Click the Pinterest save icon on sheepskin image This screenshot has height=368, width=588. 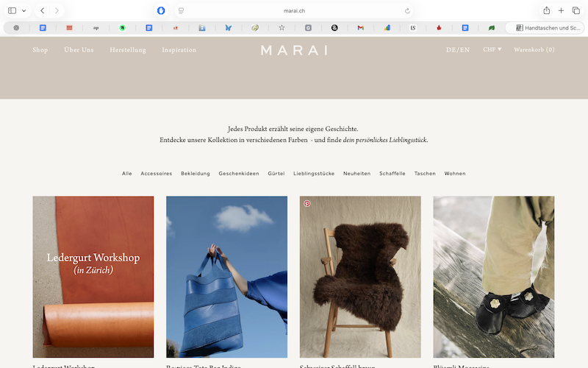pyautogui.click(x=307, y=204)
